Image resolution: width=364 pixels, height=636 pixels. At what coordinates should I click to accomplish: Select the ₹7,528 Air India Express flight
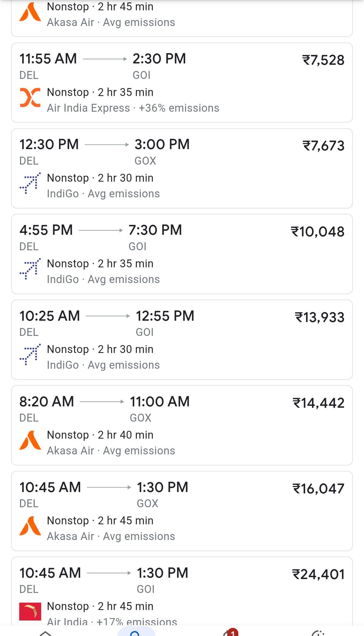click(323, 60)
